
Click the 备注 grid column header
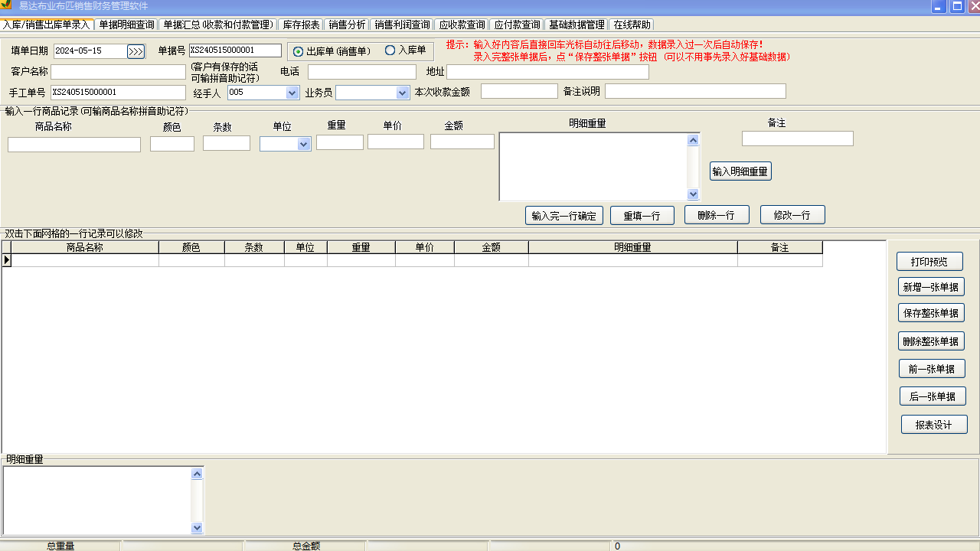780,248
